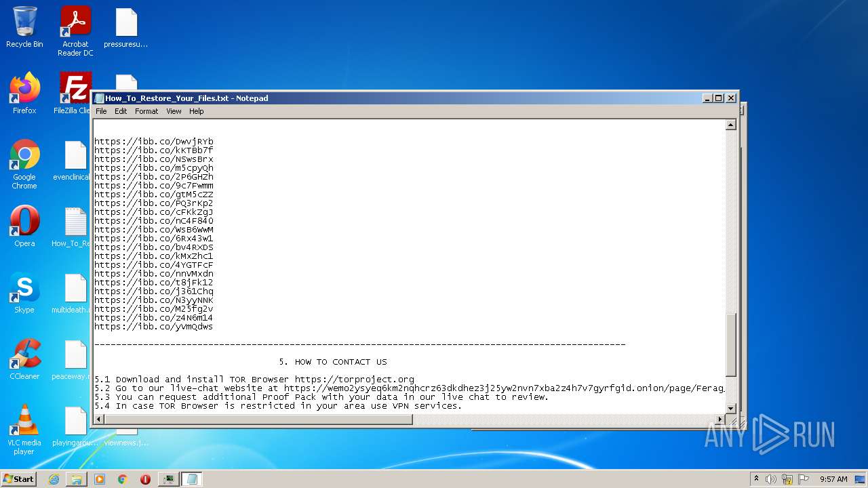Viewport: 868px width, 488px height.
Task: Show hidden system tray icons
Action: coord(757,479)
